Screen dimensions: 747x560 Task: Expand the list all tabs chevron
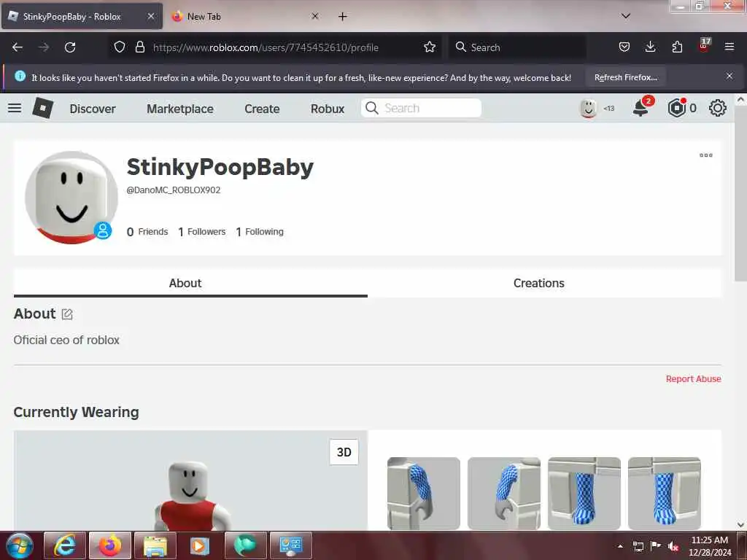click(x=626, y=16)
